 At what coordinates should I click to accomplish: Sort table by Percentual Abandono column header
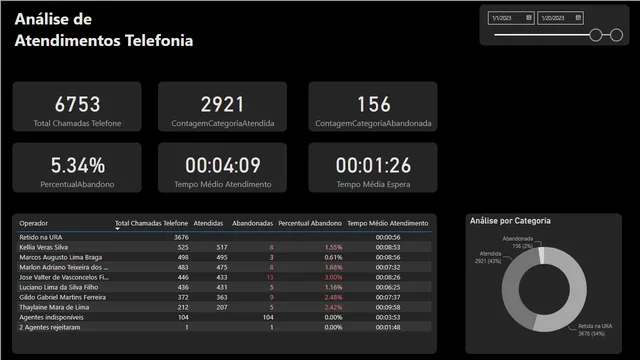[x=310, y=223]
